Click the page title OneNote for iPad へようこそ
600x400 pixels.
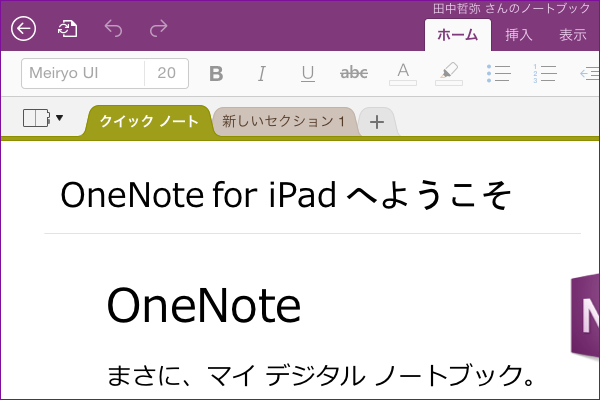pos(286,195)
